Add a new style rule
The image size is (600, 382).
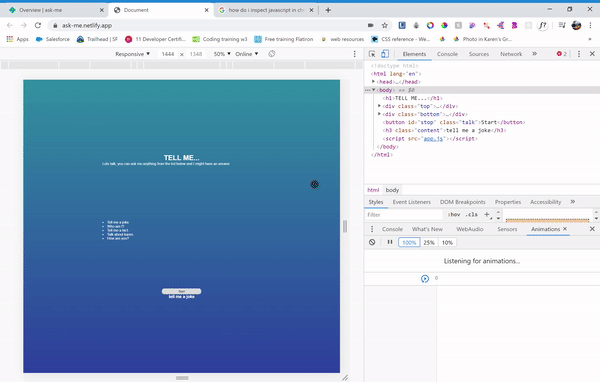tap(487, 214)
